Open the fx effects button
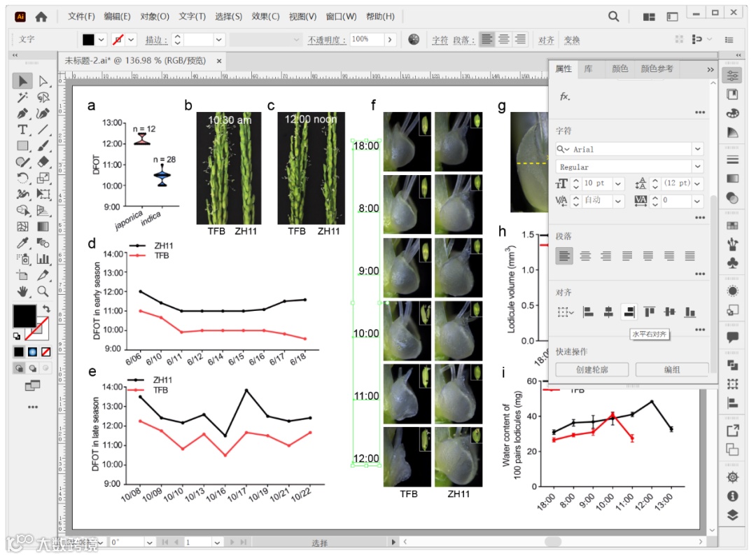Viewport: 756px width, 558px height. tap(565, 97)
